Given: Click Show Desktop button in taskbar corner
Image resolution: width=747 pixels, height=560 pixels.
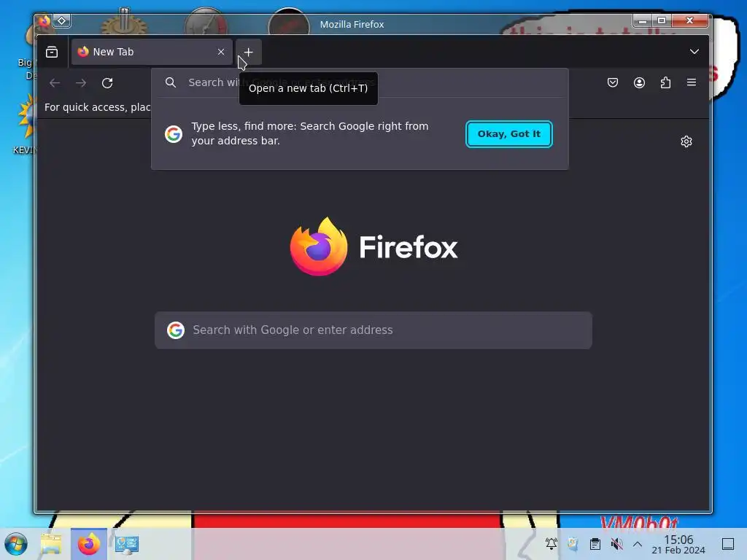Looking at the screenshot, I should click(728, 544).
